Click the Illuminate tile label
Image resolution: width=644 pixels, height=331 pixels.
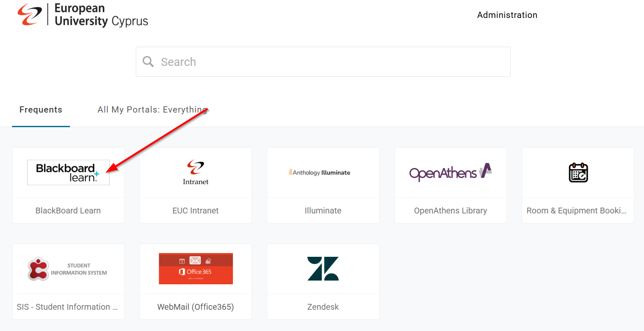click(323, 211)
